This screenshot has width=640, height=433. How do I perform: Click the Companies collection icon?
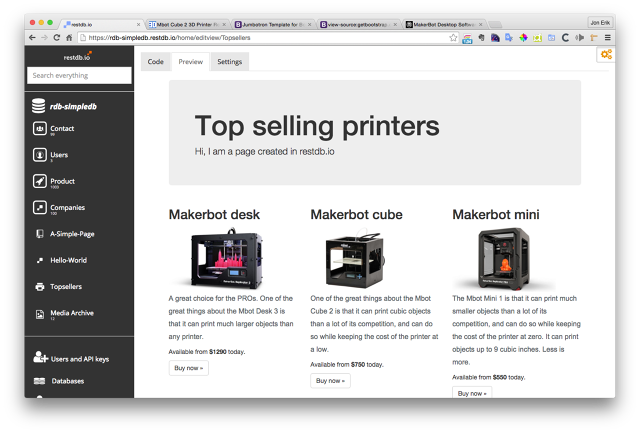pyautogui.click(x=40, y=208)
